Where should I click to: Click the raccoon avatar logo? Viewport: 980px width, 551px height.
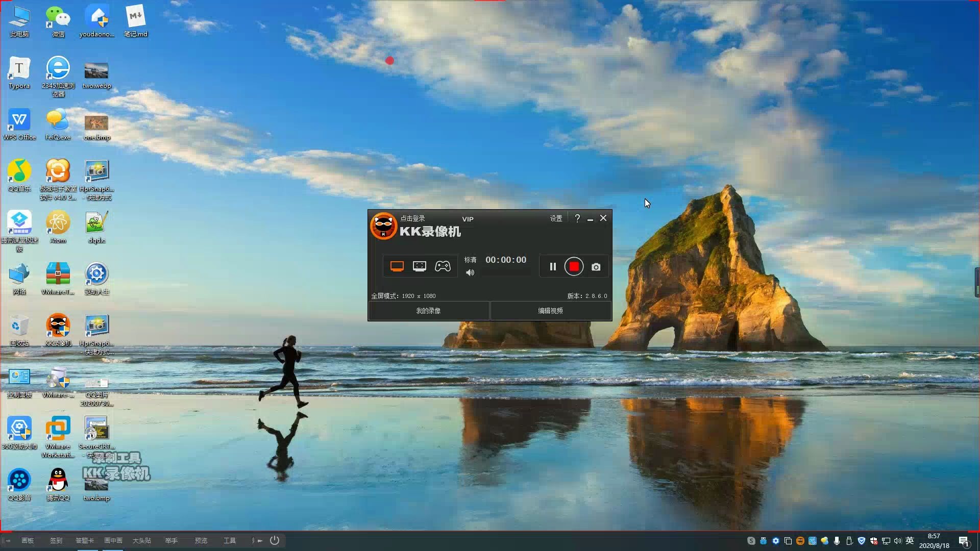click(x=383, y=226)
